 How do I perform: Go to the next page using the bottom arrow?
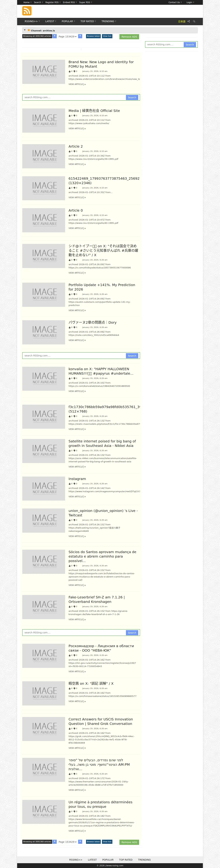tap(80, 841)
